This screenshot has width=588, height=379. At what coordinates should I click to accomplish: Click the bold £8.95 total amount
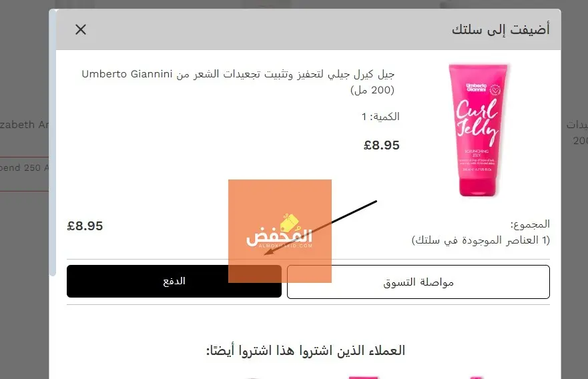coord(85,226)
